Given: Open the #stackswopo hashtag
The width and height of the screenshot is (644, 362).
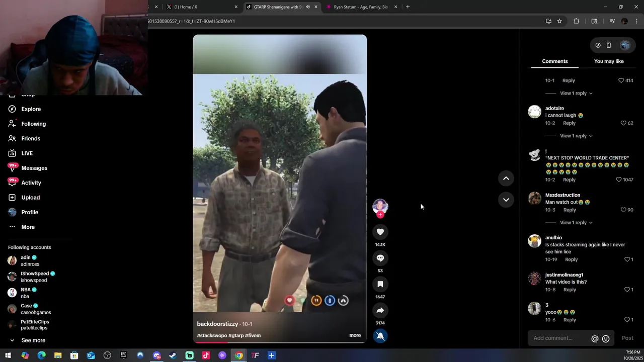Looking at the screenshot, I should [212, 335].
